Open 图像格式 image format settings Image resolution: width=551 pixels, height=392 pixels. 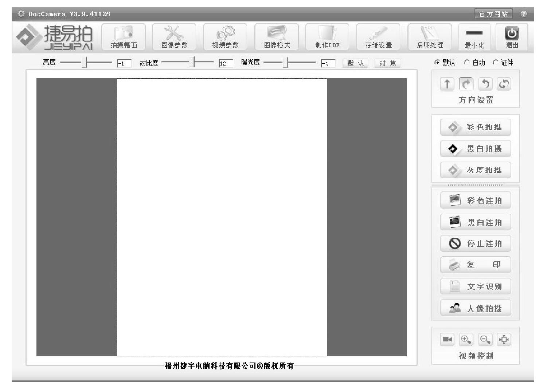pos(277,37)
